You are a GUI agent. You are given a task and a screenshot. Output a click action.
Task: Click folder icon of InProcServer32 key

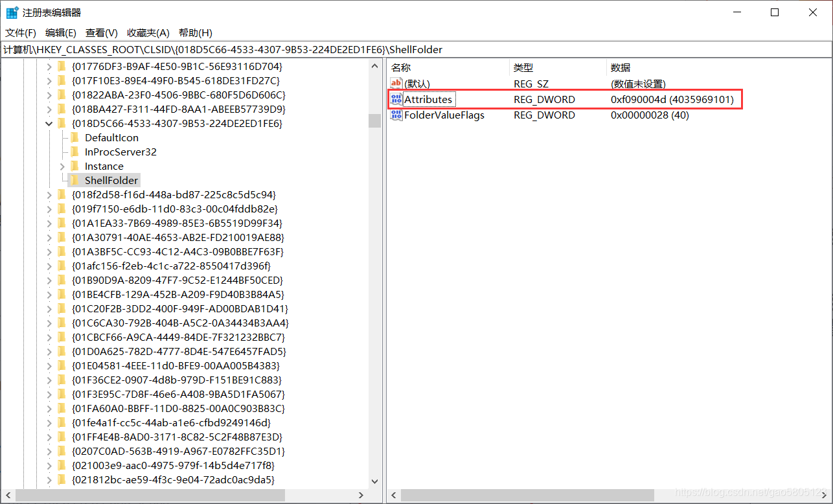74,152
